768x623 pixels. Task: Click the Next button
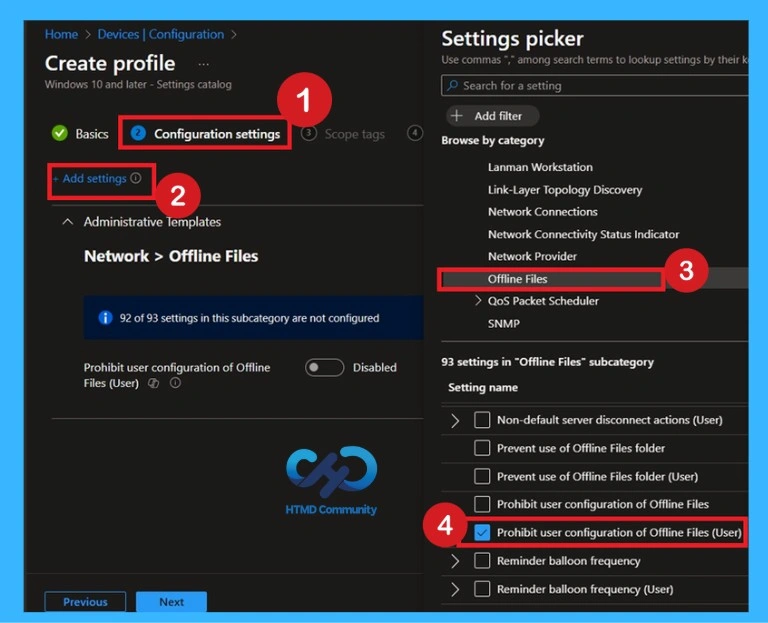tap(171, 601)
